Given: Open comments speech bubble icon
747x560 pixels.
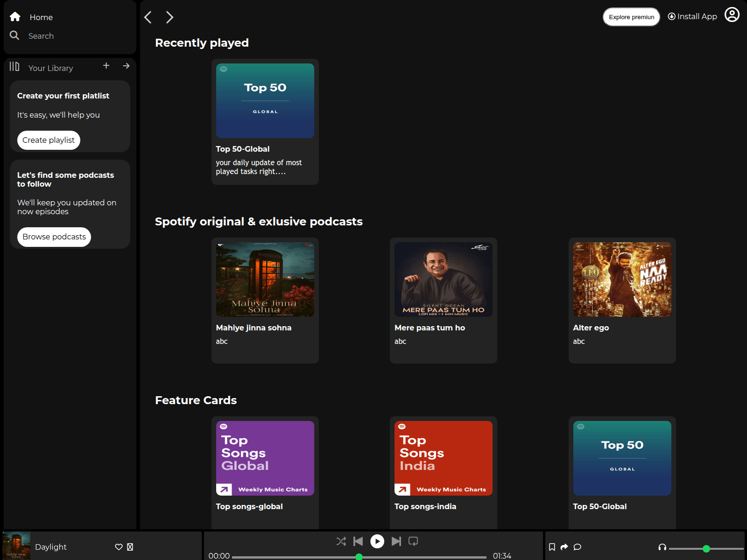Looking at the screenshot, I should point(578,547).
